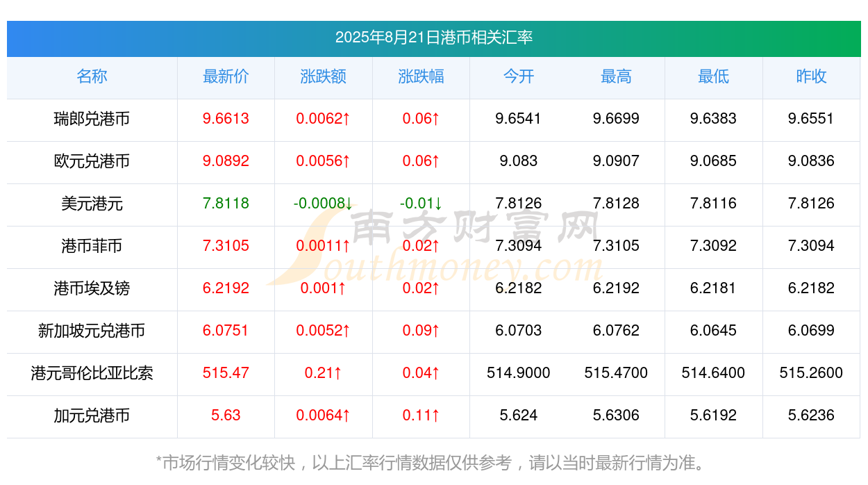Click latest price 5.63
This screenshot has width=868, height=485.
(226, 416)
